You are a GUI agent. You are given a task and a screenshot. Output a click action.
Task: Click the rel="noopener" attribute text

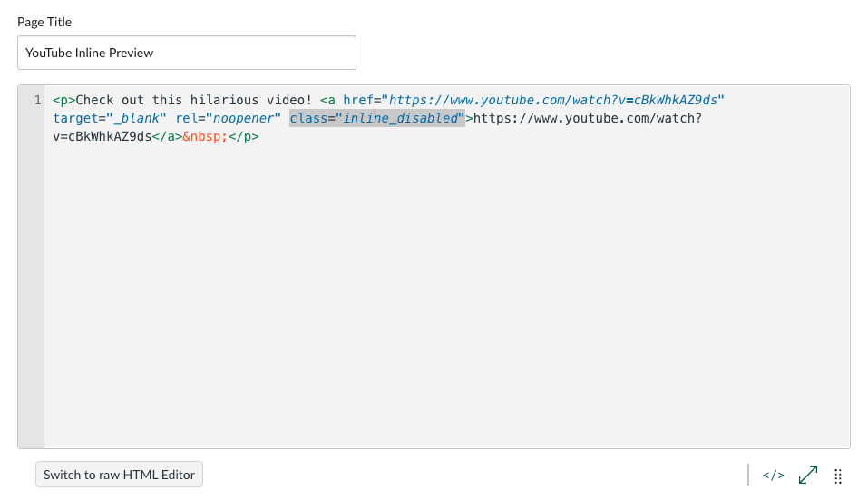pos(228,118)
